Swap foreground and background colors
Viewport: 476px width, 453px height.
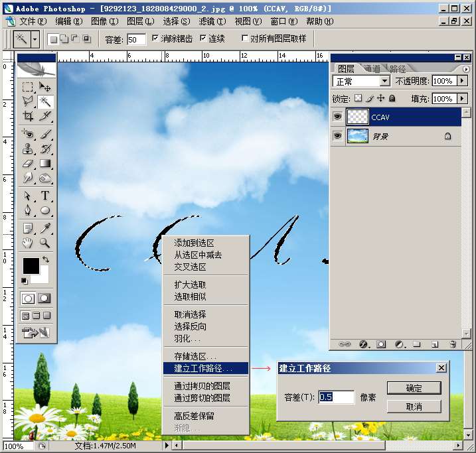point(46,259)
